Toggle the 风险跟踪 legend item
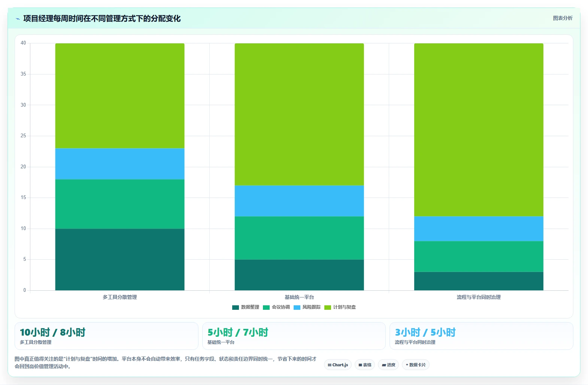This screenshot has width=588, height=385. (x=307, y=307)
